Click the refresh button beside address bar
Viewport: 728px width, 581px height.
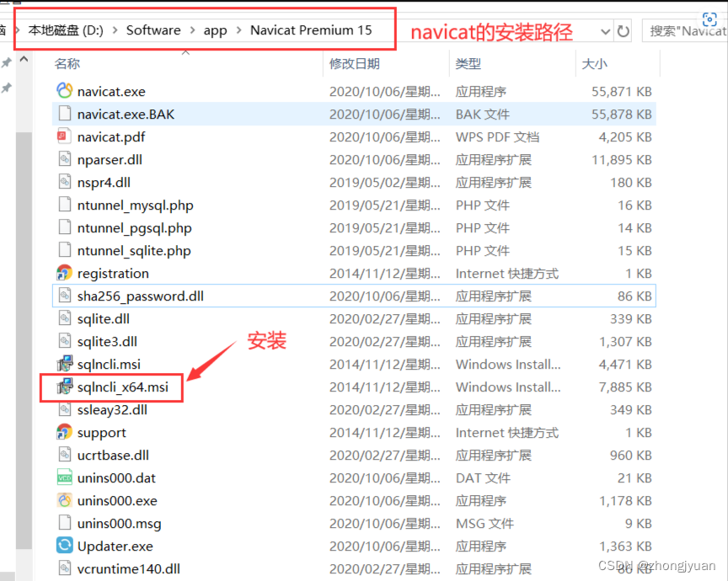(623, 31)
